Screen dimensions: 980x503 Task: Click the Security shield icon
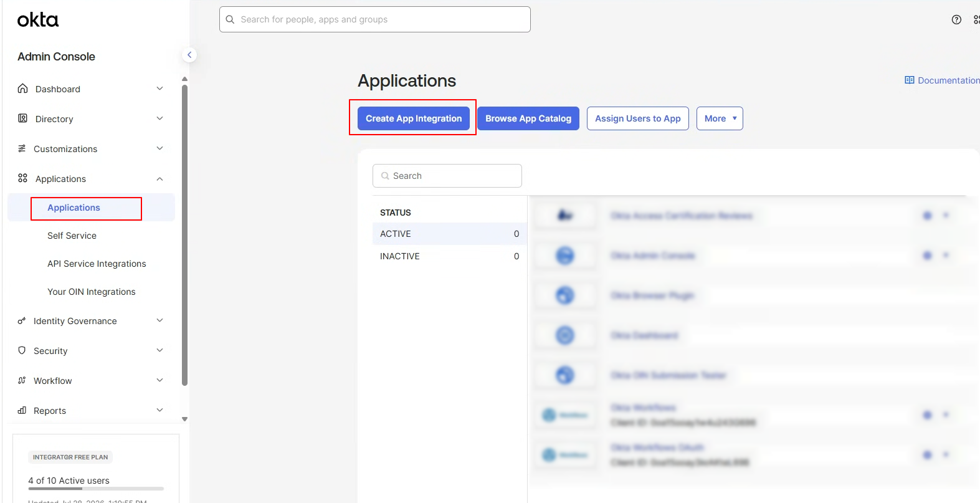click(x=22, y=350)
